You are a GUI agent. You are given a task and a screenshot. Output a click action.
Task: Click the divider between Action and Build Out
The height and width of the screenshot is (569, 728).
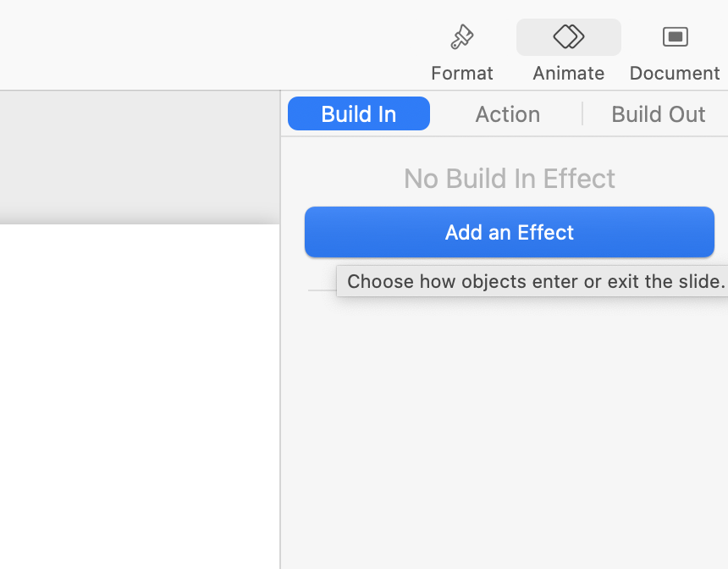(582, 113)
